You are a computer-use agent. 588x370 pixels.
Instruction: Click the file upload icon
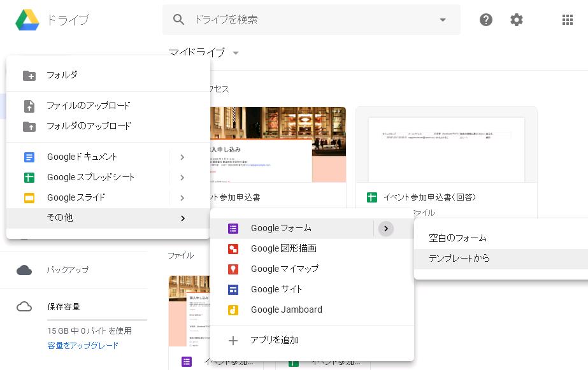point(29,106)
